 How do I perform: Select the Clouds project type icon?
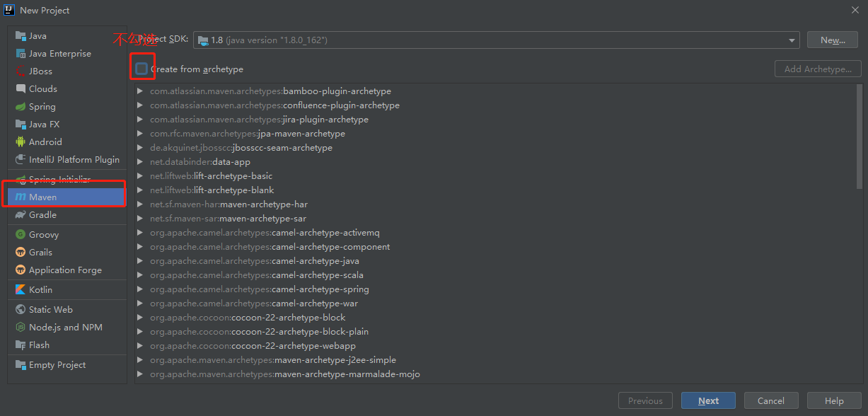(x=21, y=89)
